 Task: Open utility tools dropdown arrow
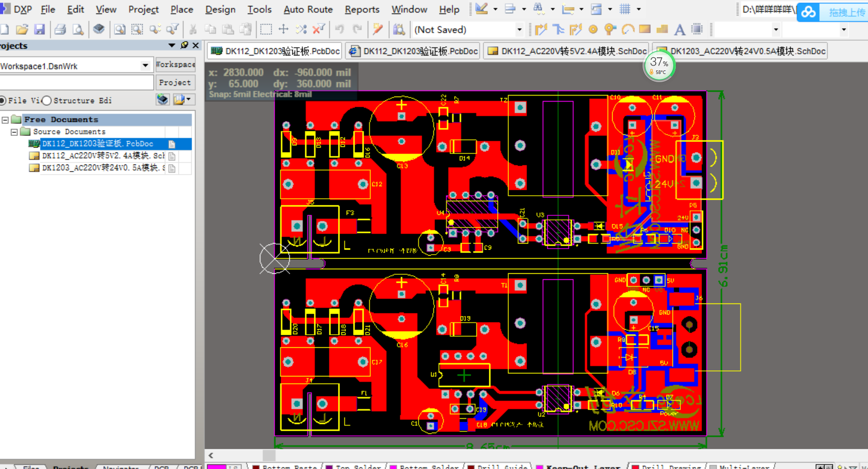pyautogui.click(x=495, y=9)
